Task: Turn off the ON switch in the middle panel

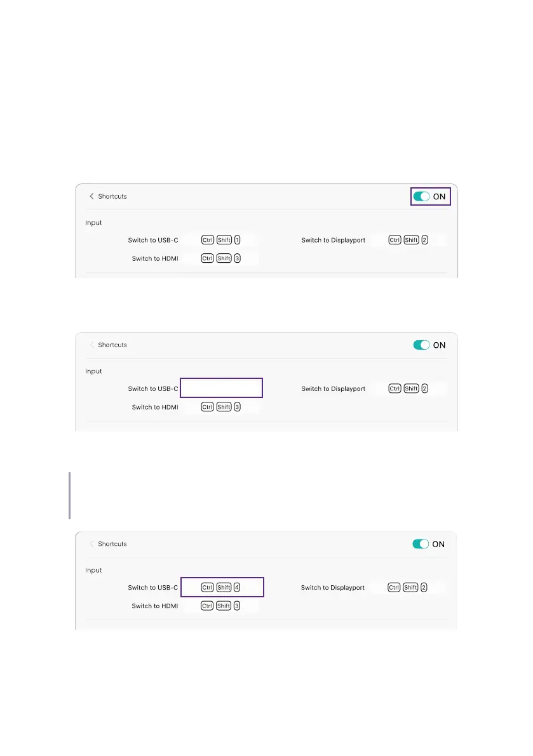Action: [x=421, y=345]
